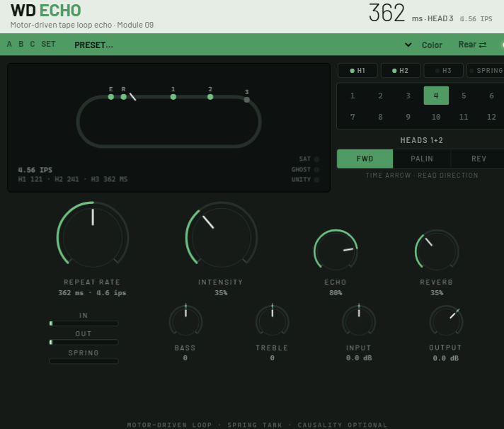Select preset slot B
This screenshot has height=429, width=504.
coord(21,44)
